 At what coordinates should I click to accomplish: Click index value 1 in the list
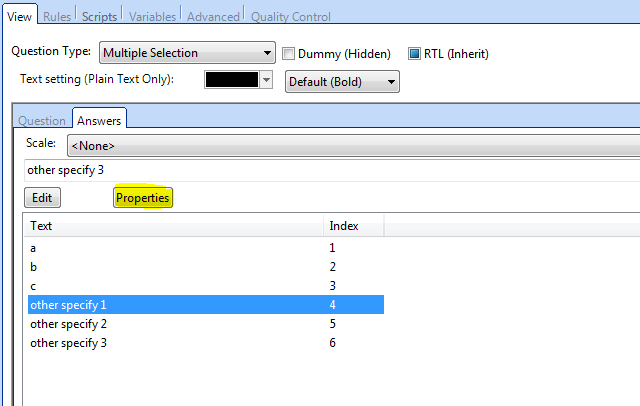pyautogui.click(x=332, y=248)
